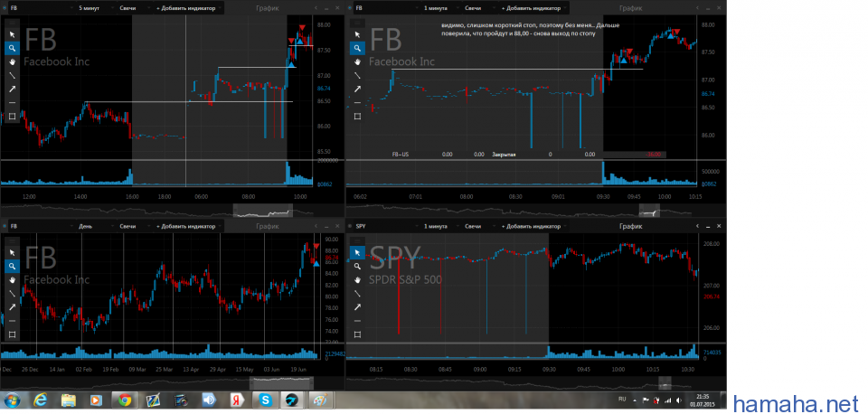
Task: Choose horizontal line tool in FB 5-minute chart
Action: point(12,103)
